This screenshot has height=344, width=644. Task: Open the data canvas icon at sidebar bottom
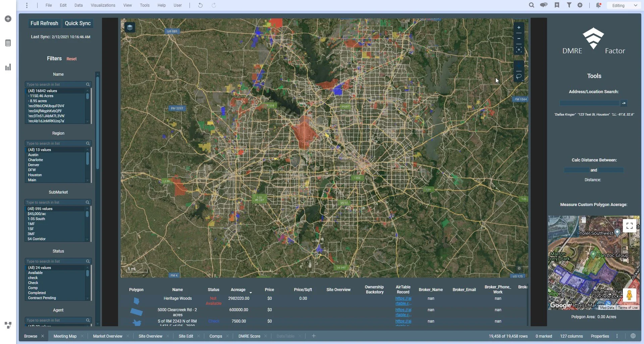click(x=8, y=325)
